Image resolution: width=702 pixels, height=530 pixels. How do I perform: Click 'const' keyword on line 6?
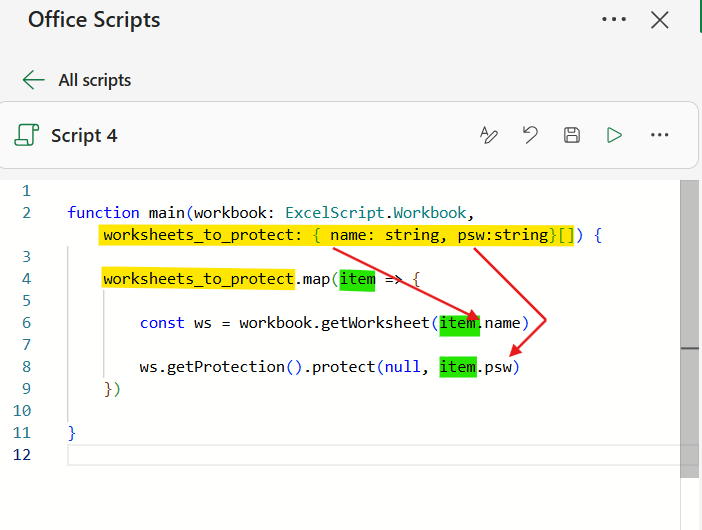(x=162, y=323)
